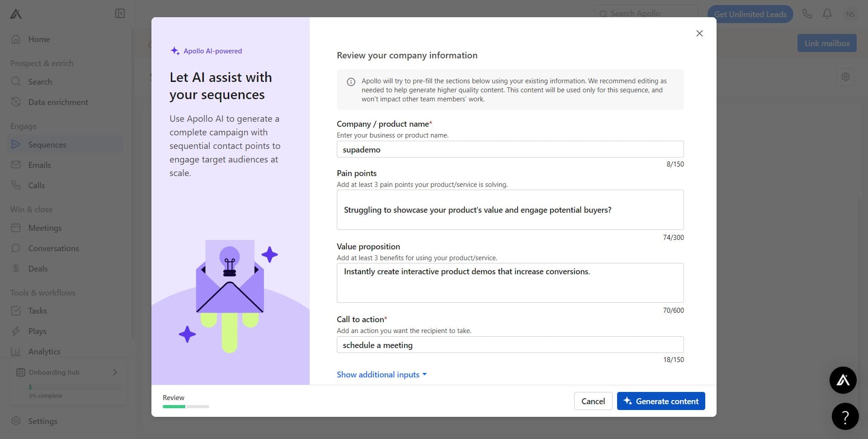Click the help question mark bubble
The image size is (868, 439).
point(845,416)
